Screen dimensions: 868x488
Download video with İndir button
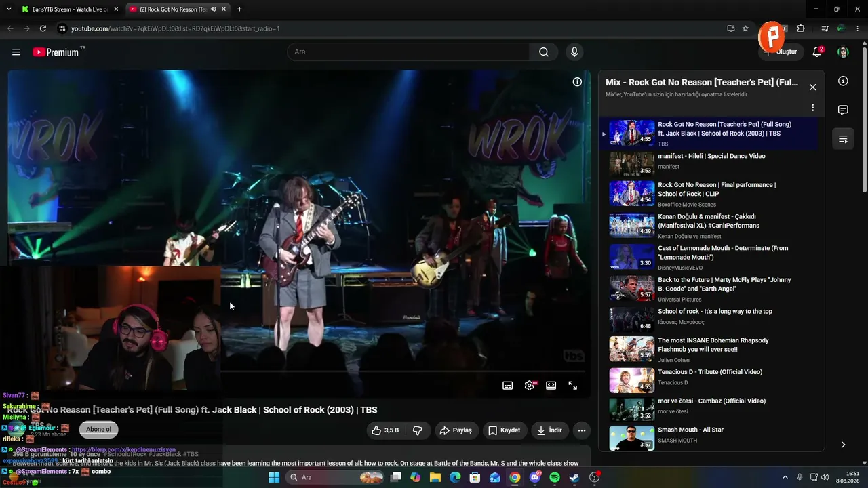pyautogui.click(x=549, y=430)
